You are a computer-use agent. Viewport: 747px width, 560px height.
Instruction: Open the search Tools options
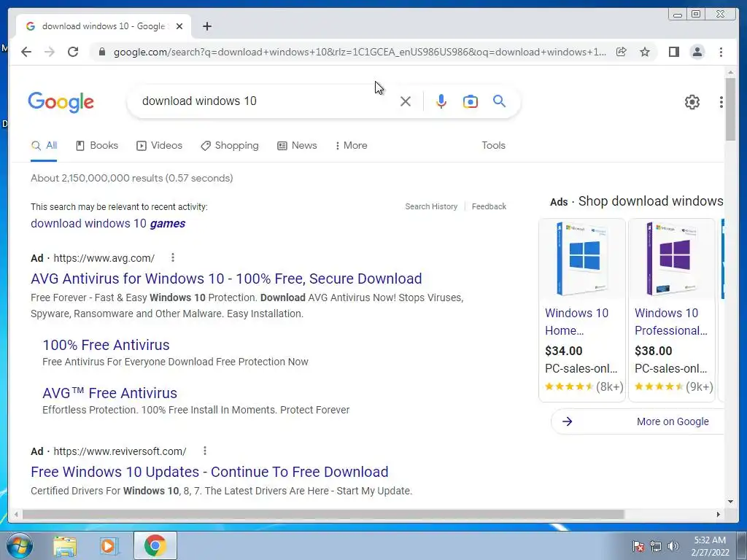pos(493,145)
